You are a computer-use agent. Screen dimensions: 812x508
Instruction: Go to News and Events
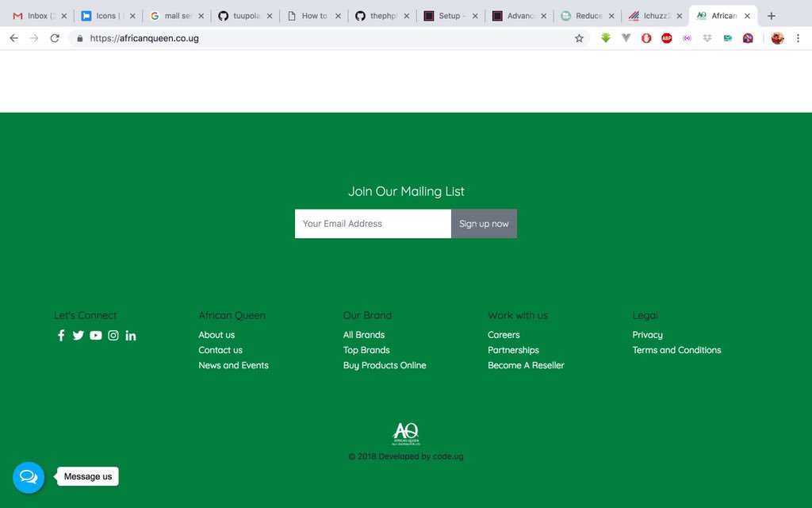click(234, 365)
